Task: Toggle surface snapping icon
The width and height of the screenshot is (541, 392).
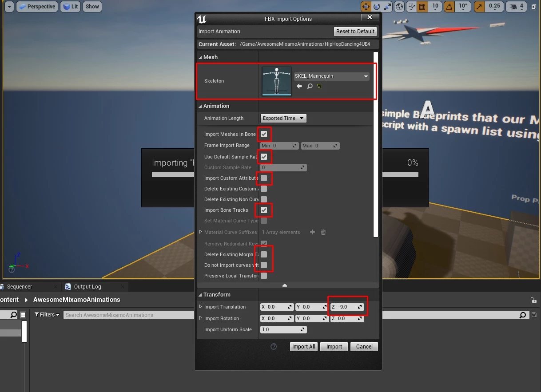Action: click(x=412, y=7)
